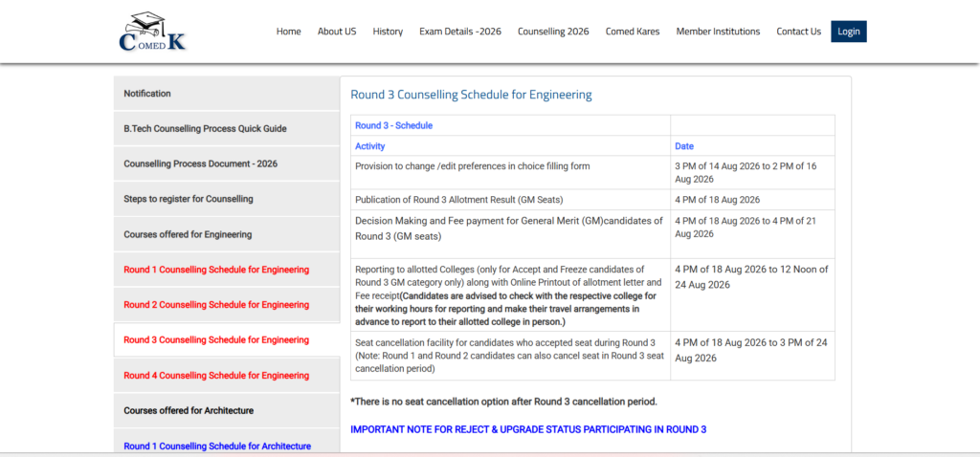Open B.Tech Counselling Process Quick Guide
The height and width of the screenshot is (457, 980).
[227, 129]
